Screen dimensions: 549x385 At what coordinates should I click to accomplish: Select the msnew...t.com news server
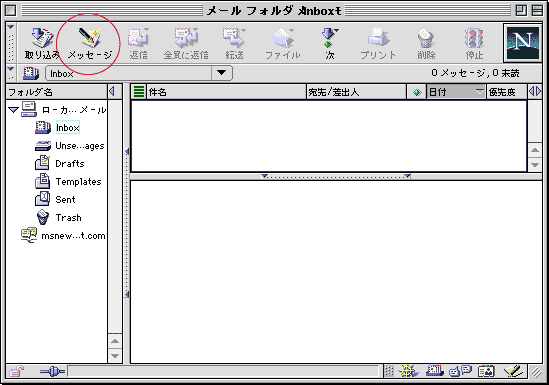pyautogui.click(x=73, y=236)
